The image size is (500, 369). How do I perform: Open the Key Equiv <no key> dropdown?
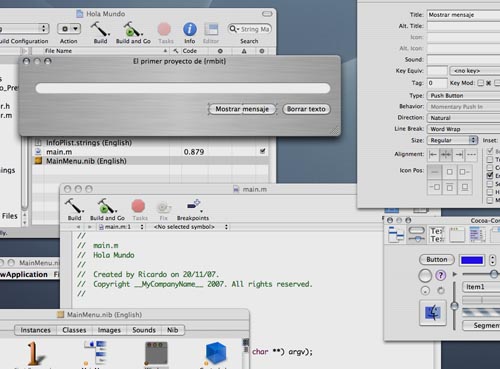tap(474, 71)
